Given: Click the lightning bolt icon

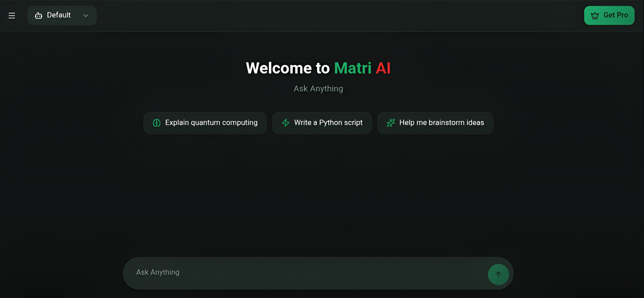Looking at the screenshot, I should [x=286, y=123].
